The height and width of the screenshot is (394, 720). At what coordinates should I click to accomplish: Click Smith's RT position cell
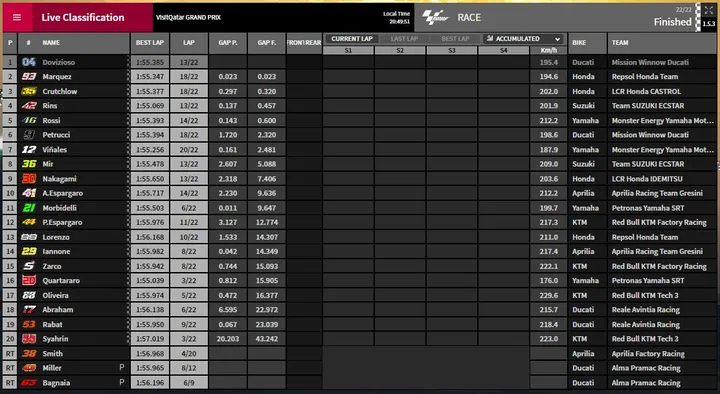(10, 354)
